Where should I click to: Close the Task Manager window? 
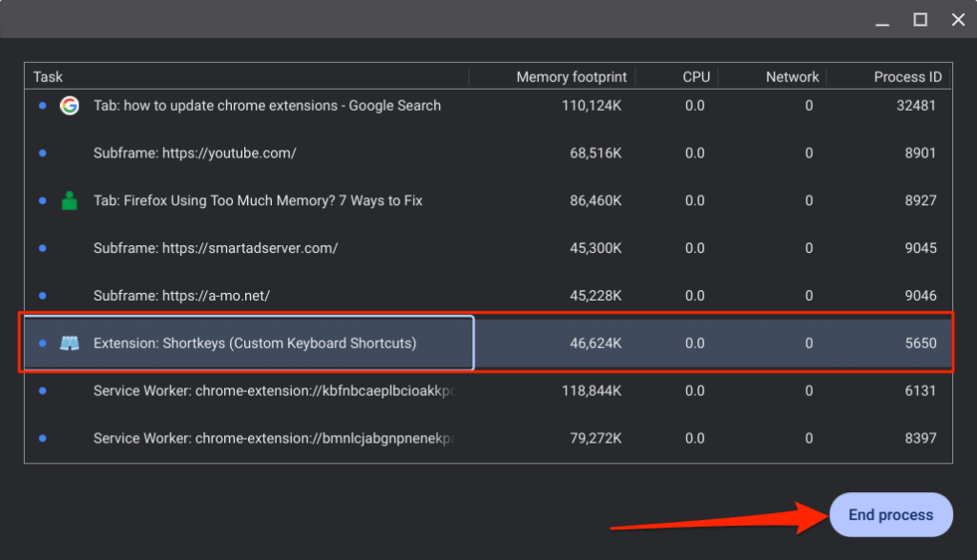958,19
